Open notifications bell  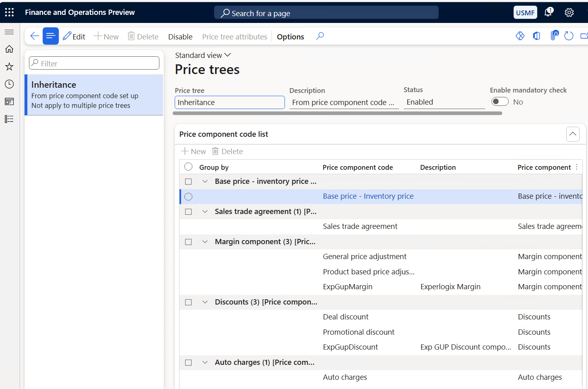coord(548,12)
